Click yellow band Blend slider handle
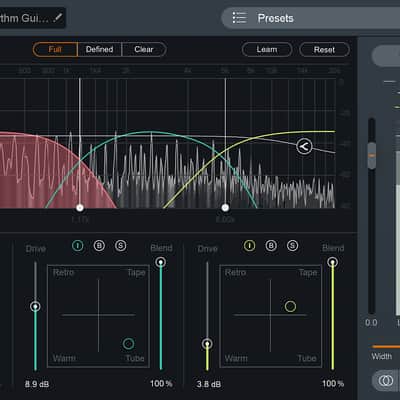 [x=332, y=262]
